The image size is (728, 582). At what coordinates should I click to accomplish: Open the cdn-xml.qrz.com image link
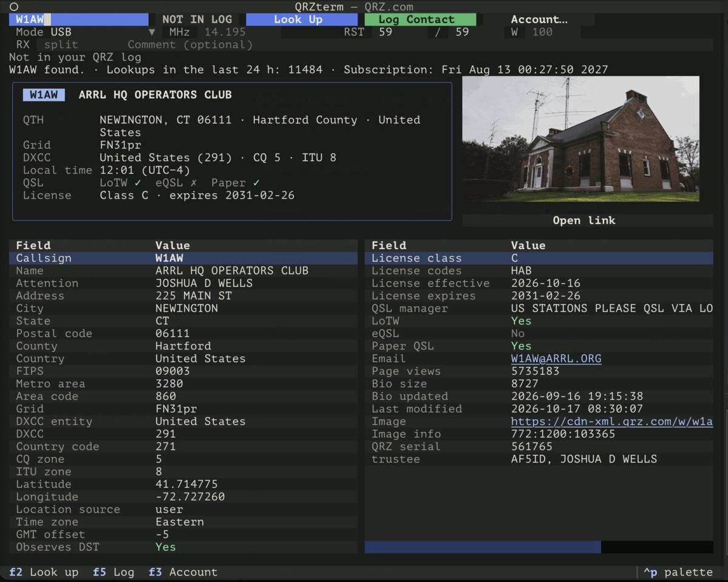coord(611,421)
